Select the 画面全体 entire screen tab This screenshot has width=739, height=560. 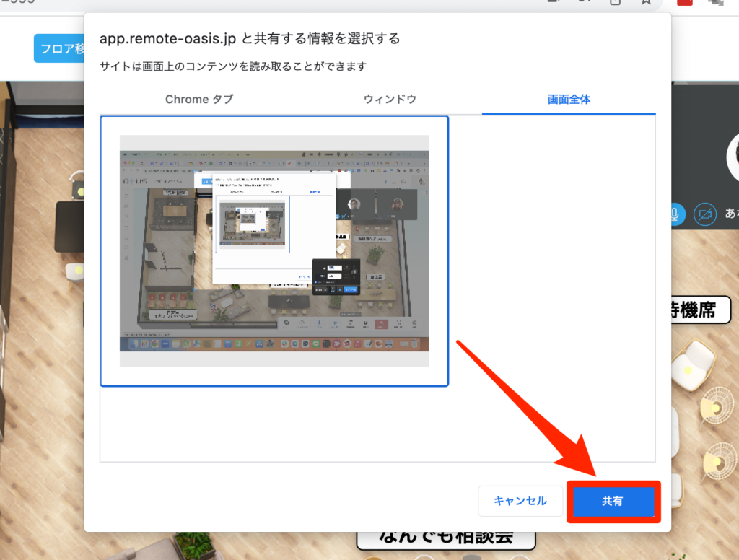pyautogui.click(x=569, y=100)
